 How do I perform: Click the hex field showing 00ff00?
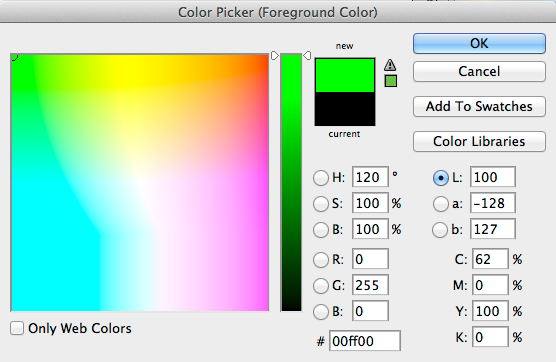coord(365,341)
